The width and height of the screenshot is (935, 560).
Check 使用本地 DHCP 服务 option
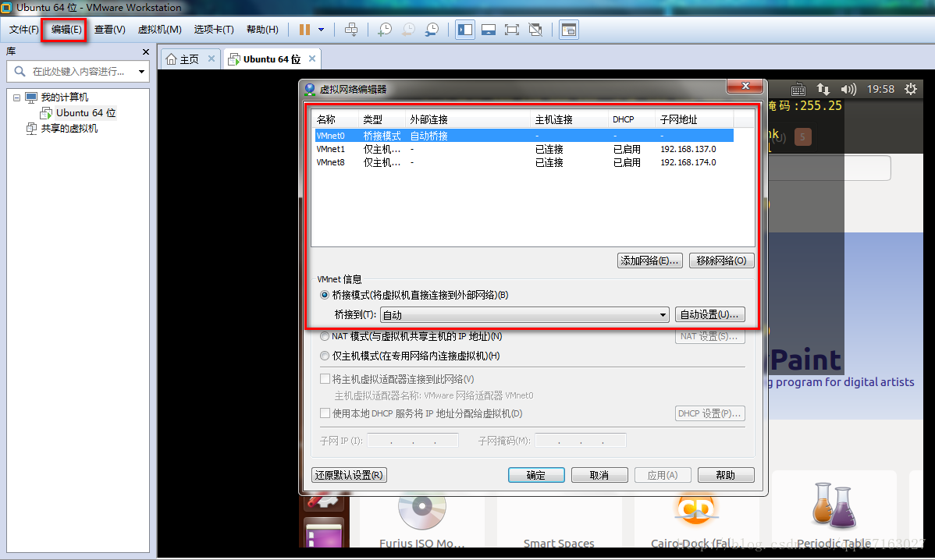point(325,413)
